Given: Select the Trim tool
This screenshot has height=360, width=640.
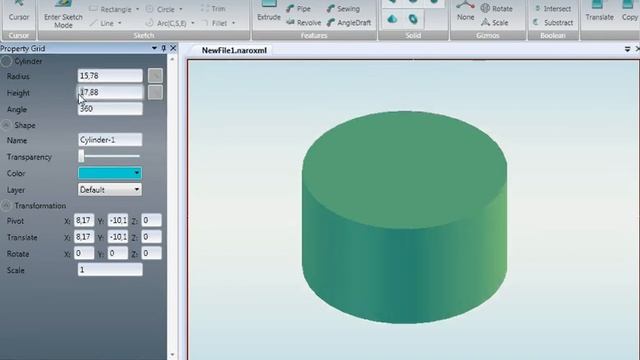Looking at the screenshot, I should [x=213, y=9].
